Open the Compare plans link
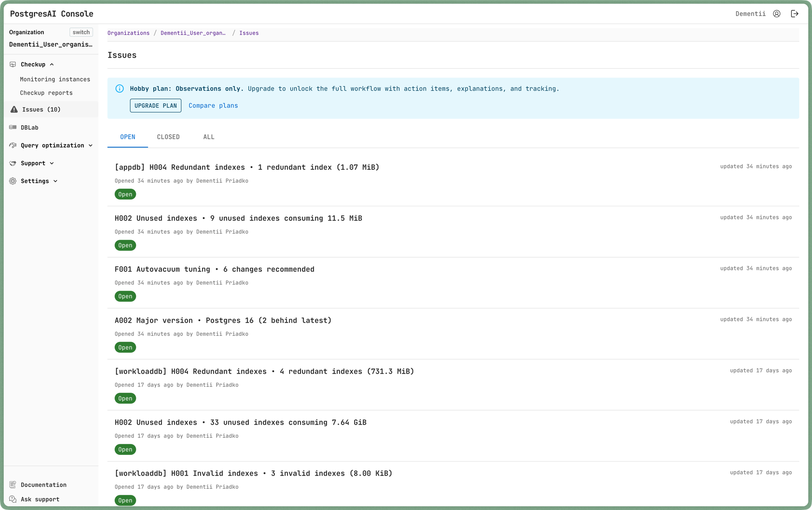This screenshot has height=510, width=812. [213, 106]
